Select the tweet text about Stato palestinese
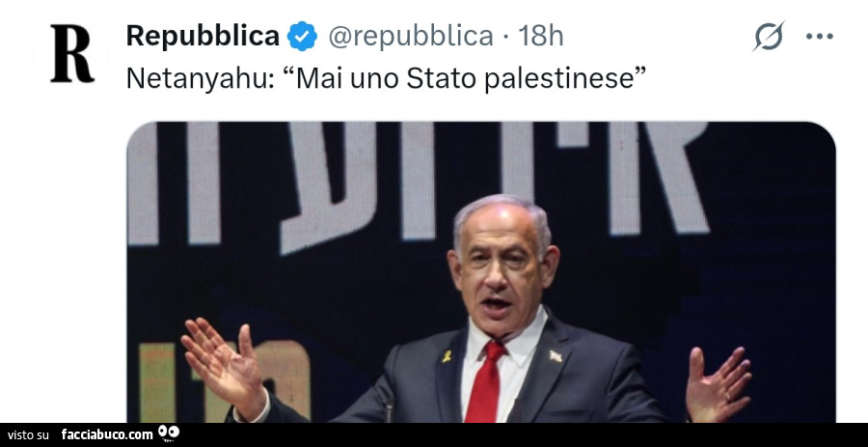 pyautogui.click(x=387, y=78)
